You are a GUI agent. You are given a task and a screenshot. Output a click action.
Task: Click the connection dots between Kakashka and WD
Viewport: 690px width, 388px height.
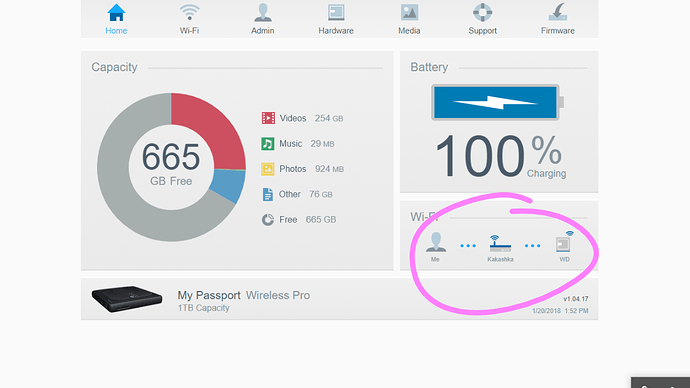pyautogui.click(x=532, y=245)
